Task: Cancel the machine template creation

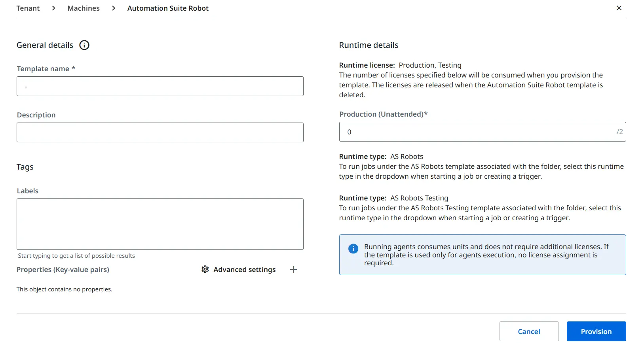Action: 529,331
